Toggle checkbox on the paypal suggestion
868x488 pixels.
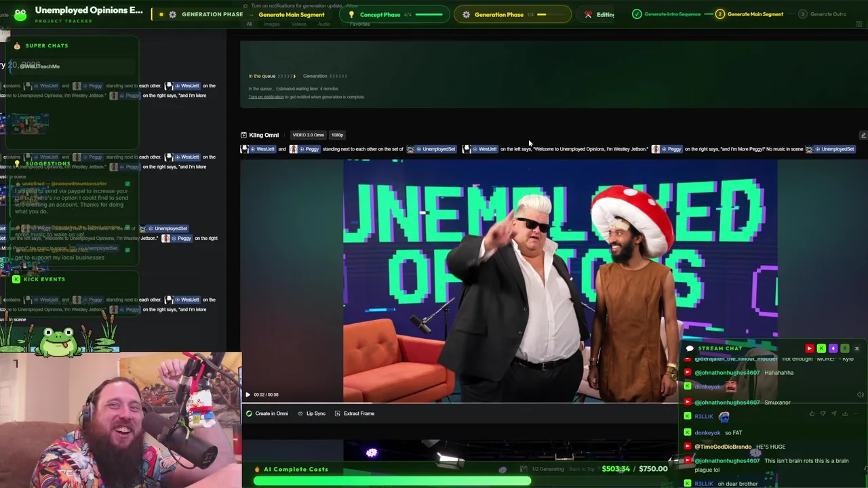point(127,184)
